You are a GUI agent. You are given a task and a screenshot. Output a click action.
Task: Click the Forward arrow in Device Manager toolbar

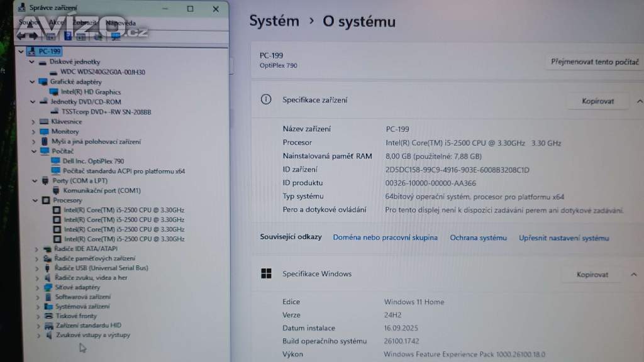point(34,36)
